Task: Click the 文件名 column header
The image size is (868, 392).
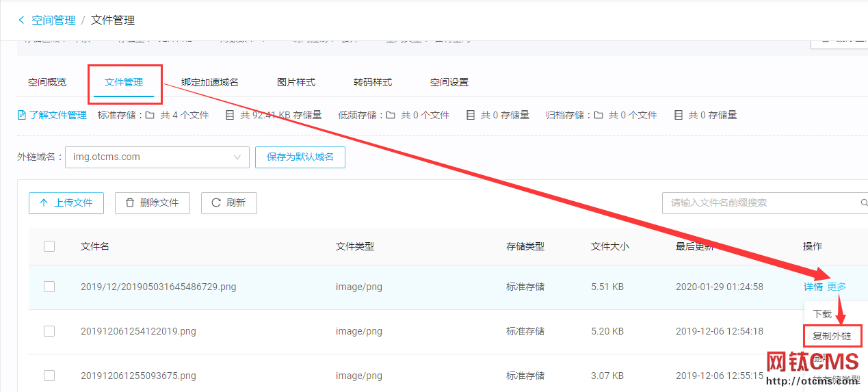Action: [x=95, y=246]
